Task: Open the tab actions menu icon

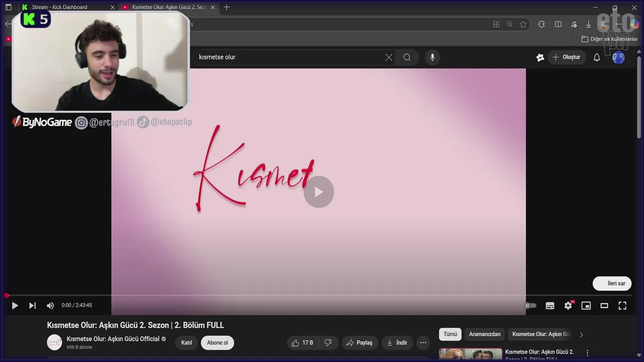Action: click(8, 7)
